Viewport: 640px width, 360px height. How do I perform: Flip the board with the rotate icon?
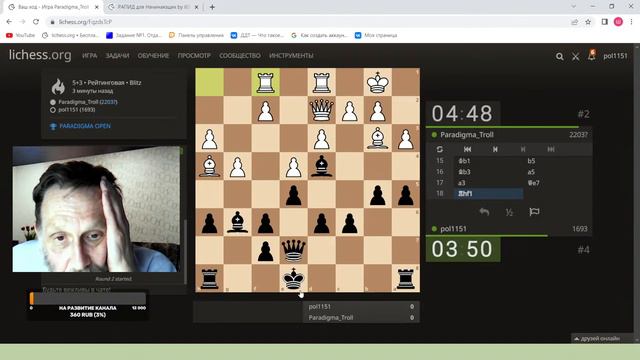pos(440,149)
